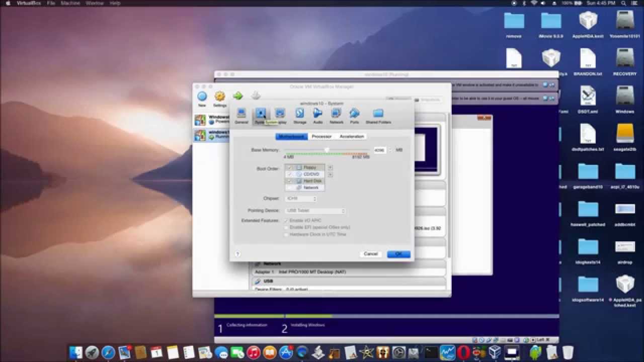The height and width of the screenshot is (362, 644).
Task: Select the System settings section icon
Action: (261, 116)
